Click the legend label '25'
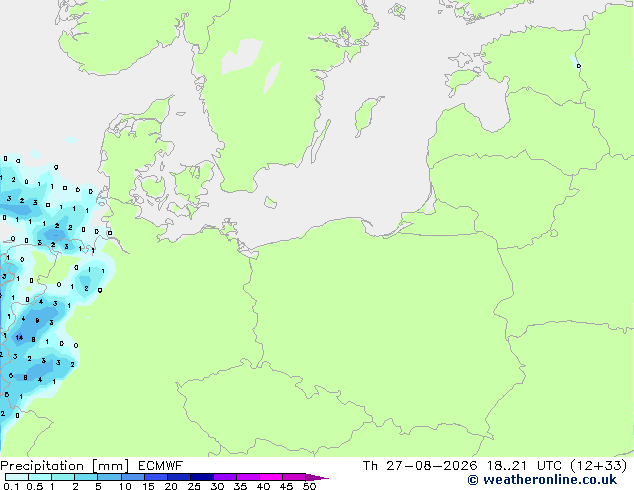Image resolution: width=634 pixels, height=490 pixels. click(194, 486)
